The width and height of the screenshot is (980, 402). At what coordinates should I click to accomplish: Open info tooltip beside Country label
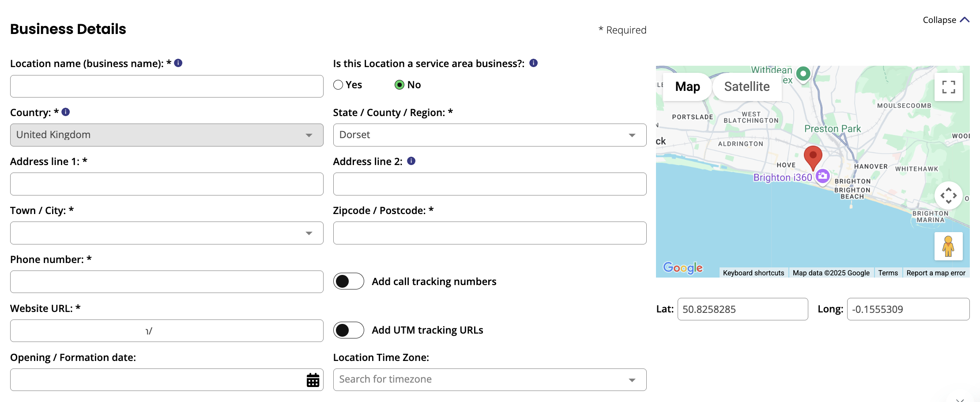(66, 112)
